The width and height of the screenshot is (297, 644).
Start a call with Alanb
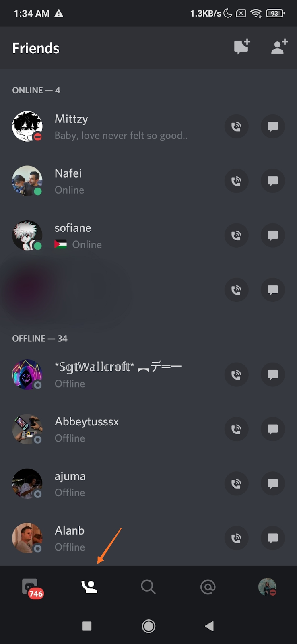[x=236, y=538]
